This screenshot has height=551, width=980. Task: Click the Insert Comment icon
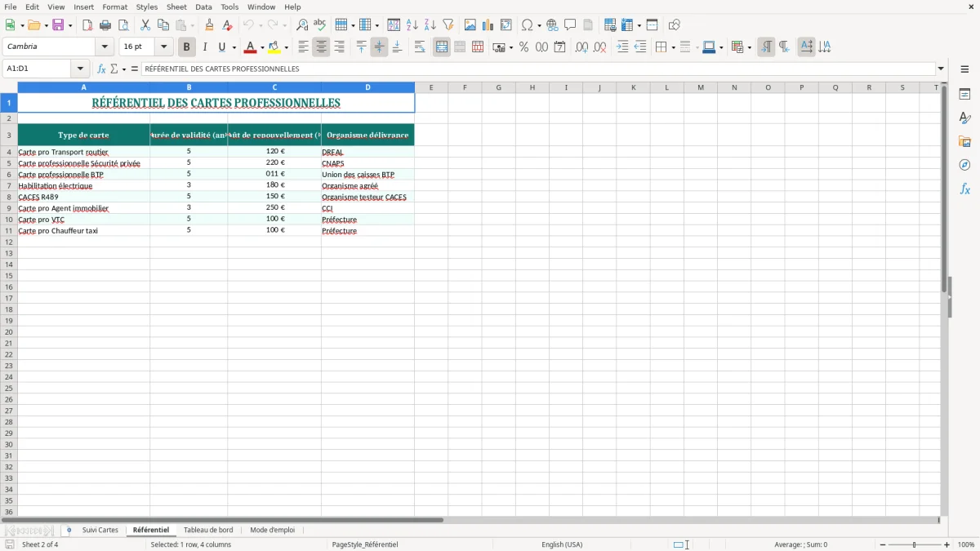(x=570, y=25)
